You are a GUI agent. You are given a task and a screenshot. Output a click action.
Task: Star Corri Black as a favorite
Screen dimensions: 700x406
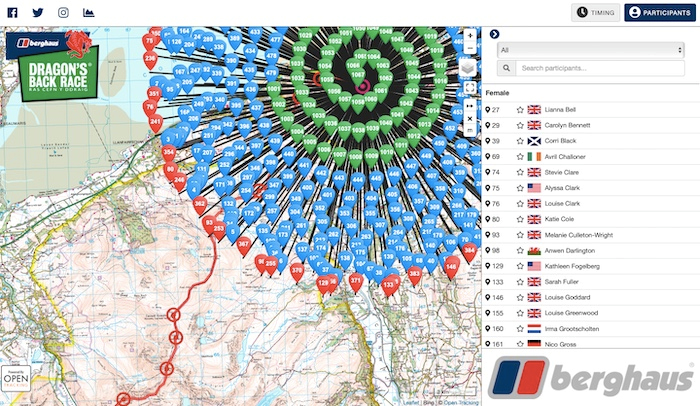(x=520, y=141)
